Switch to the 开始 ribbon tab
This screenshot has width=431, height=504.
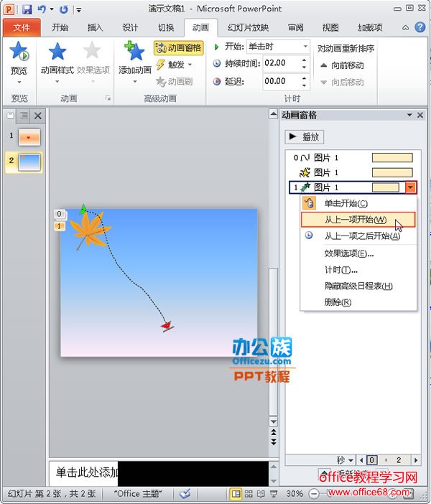(60, 28)
